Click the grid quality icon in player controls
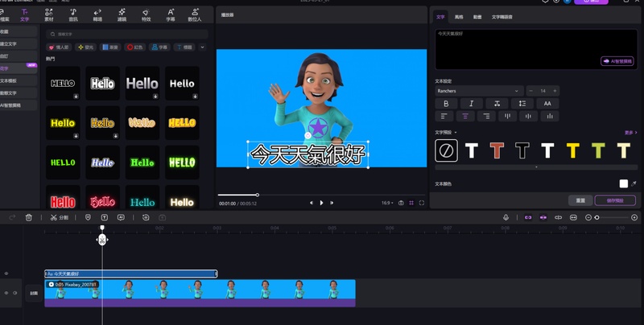The width and height of the screenshot is (644, 325). pos(411,203)
